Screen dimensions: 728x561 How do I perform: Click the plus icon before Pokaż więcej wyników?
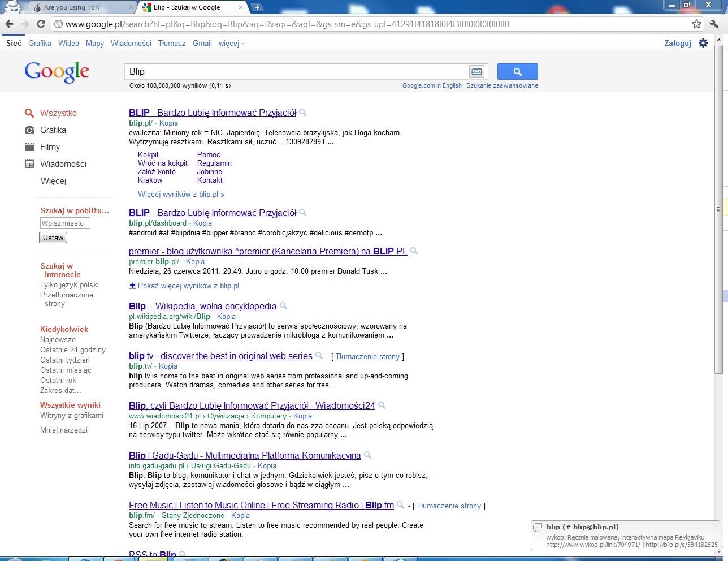point(132,286)
